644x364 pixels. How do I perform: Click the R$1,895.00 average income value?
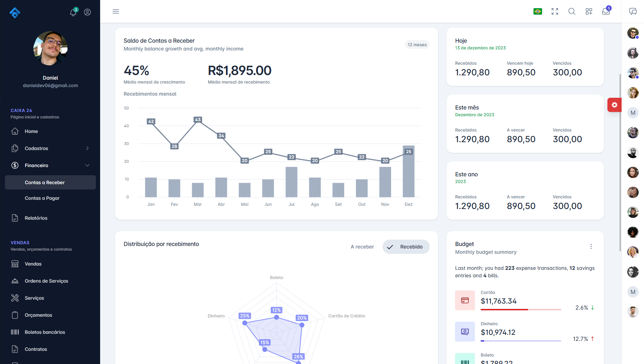pyautogui.click(x=240, y=70)
